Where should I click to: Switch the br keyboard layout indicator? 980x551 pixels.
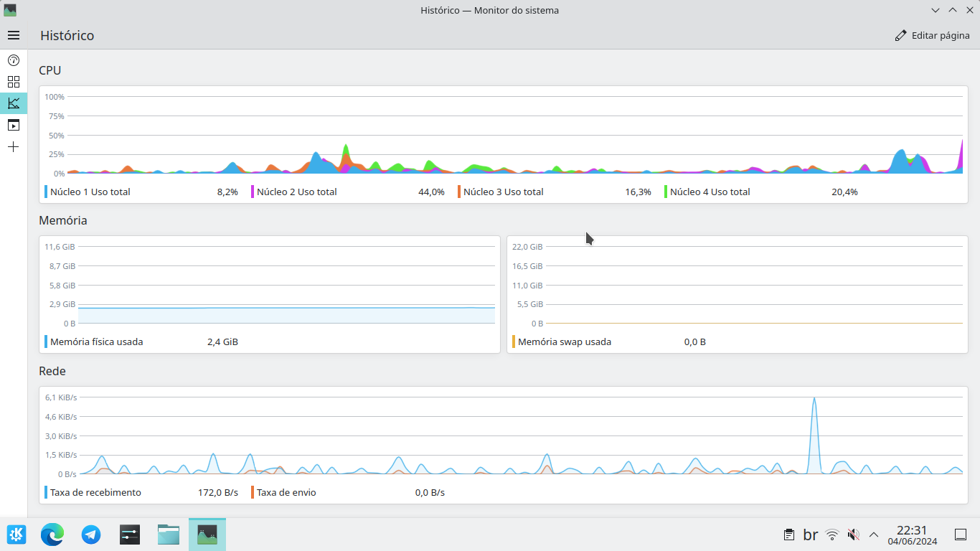click(811, 534)
